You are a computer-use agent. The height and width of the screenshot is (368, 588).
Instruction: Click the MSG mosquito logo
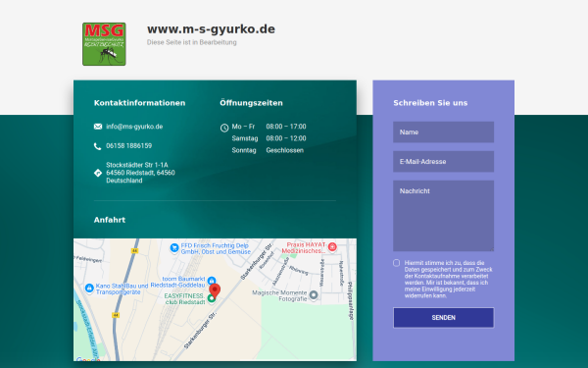tap(104, 44)
